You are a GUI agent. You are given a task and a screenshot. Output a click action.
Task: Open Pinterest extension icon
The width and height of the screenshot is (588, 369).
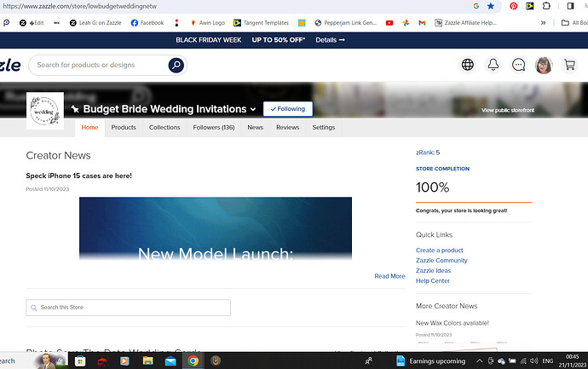tap(513, 6)
